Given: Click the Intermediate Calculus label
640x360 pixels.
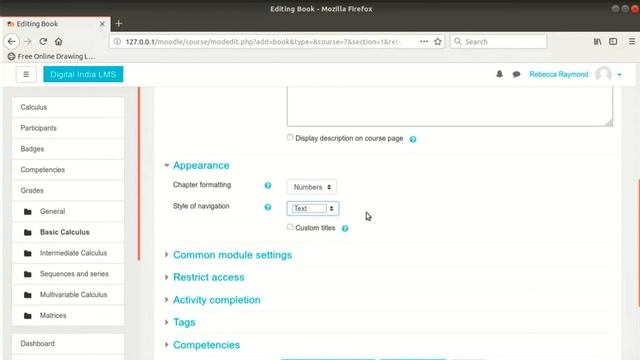Looking at the screenshot, I should [73, 253].
